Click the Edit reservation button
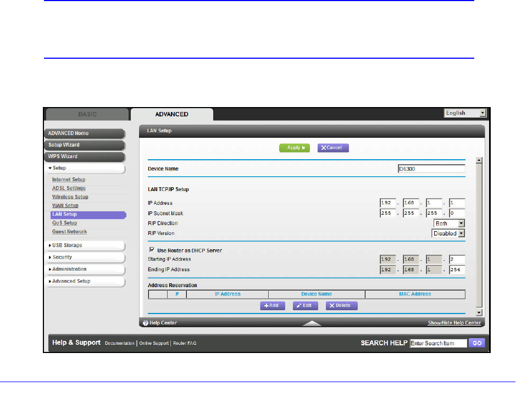 tap(306, 306)
